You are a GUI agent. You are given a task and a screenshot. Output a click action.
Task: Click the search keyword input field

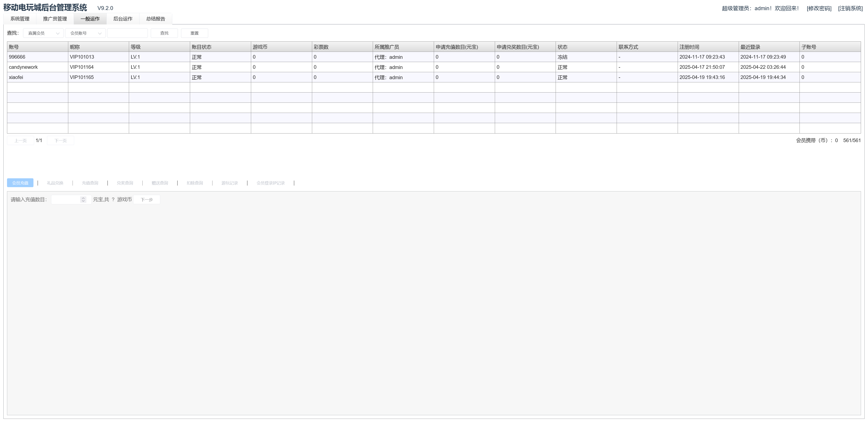[127, 33]
